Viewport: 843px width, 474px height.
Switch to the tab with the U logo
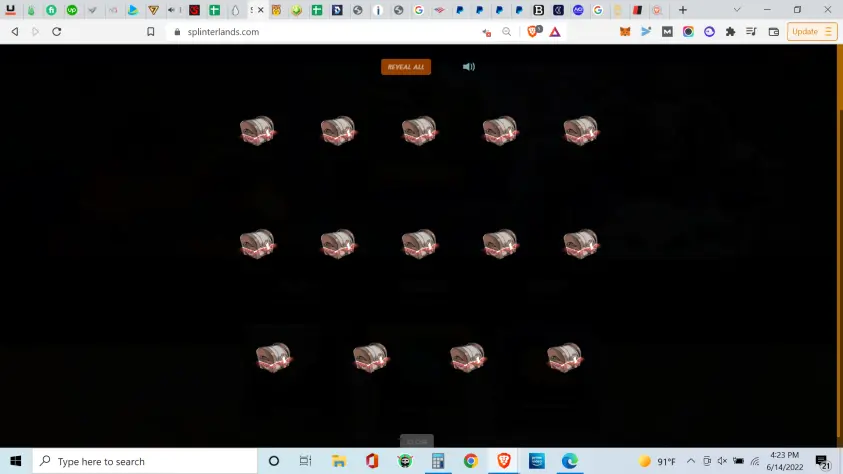(x=10, y=10)
